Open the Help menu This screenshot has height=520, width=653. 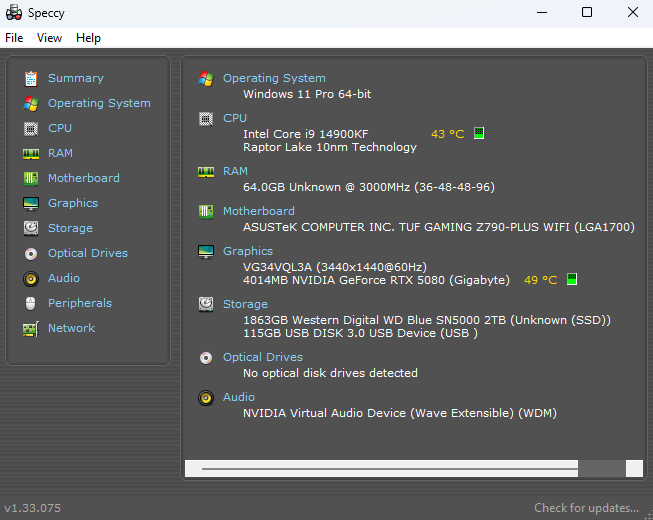click(x=88, y=38)
